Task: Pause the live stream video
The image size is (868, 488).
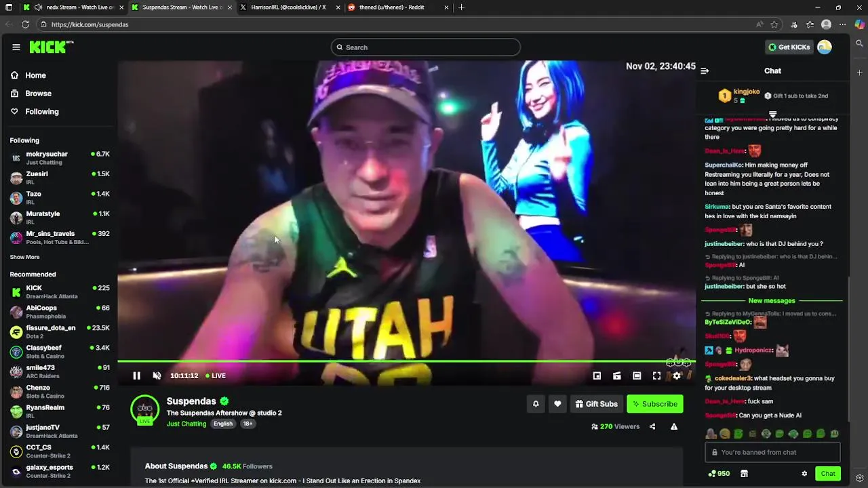Action: (136, 375)
